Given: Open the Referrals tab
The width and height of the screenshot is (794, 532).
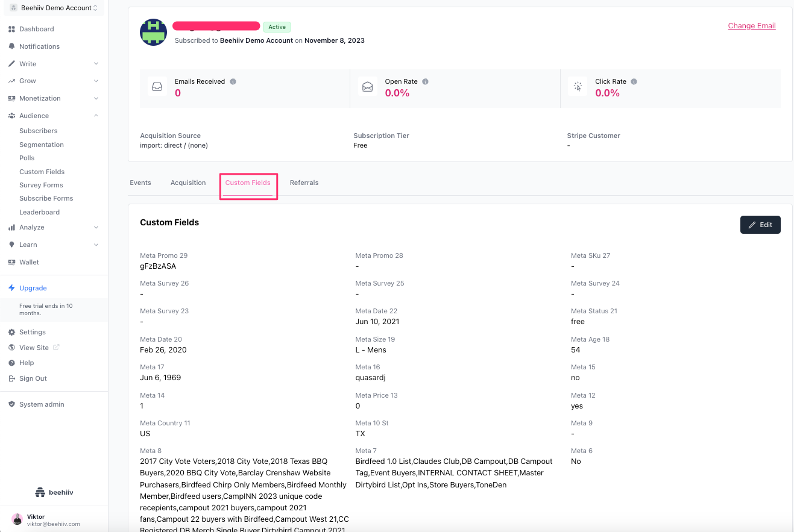Looking at the screenshot, I should 304,183.
